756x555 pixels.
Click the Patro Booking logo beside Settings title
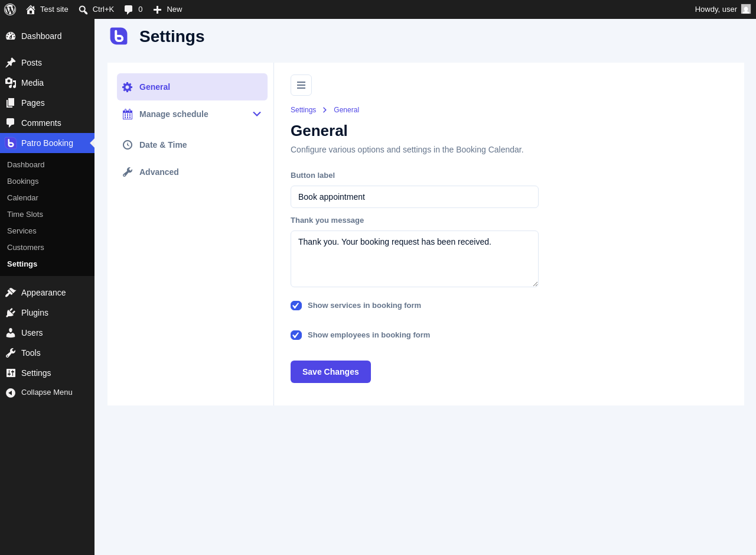click(x=119, y=36)
